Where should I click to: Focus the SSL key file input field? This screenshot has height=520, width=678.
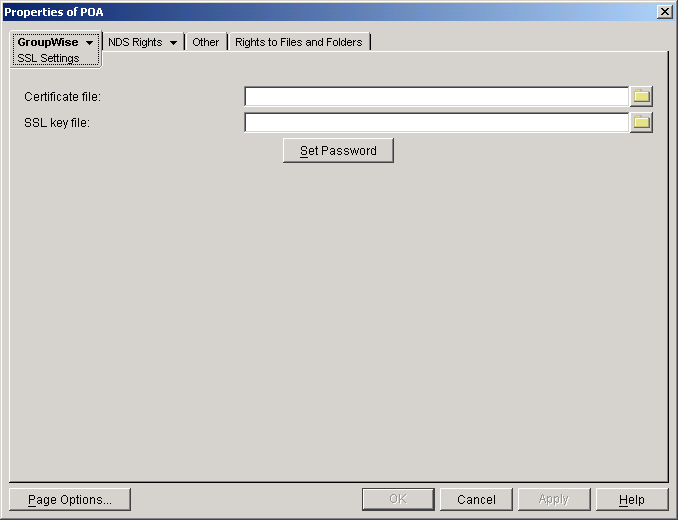[x=436, y=123]
